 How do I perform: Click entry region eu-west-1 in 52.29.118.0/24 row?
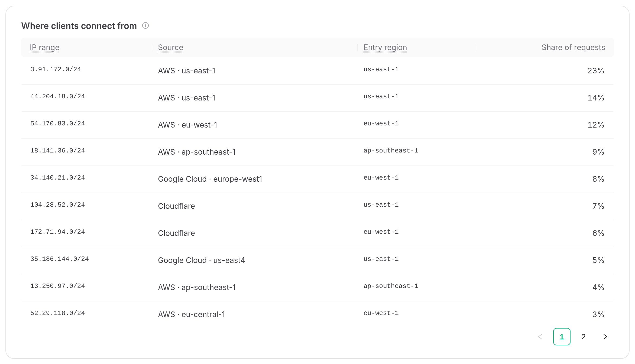(x=381, y=313)
